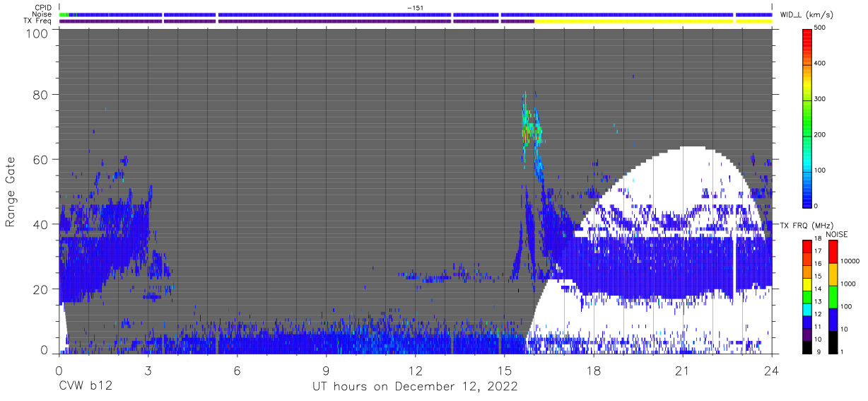Click the 6 hour tick on the time axis
Screen dimensions: 868x401
237,371
